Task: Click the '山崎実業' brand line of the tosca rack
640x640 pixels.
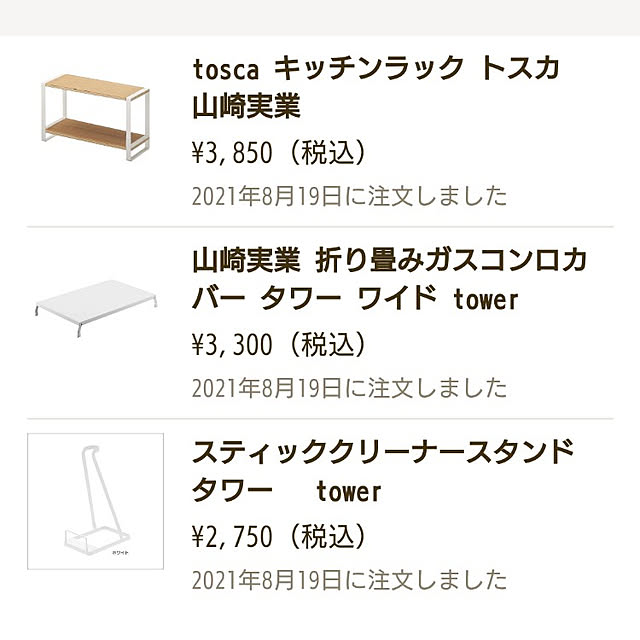Action: (247, 106)
